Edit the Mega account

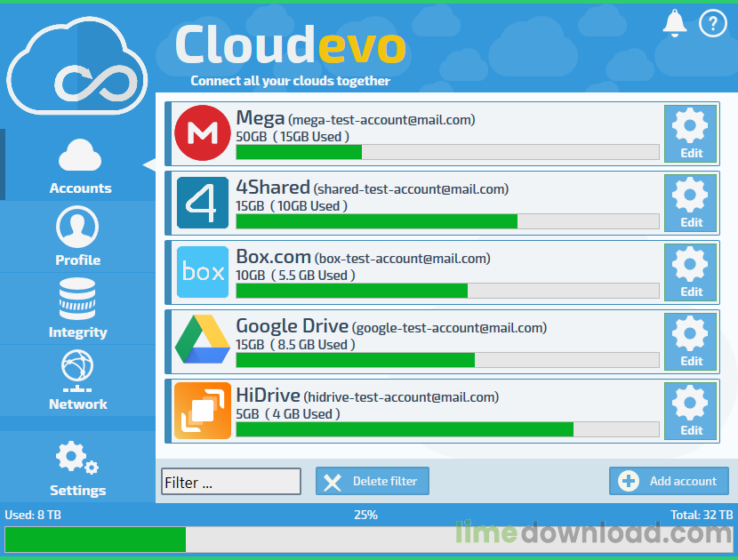(690, 133)
